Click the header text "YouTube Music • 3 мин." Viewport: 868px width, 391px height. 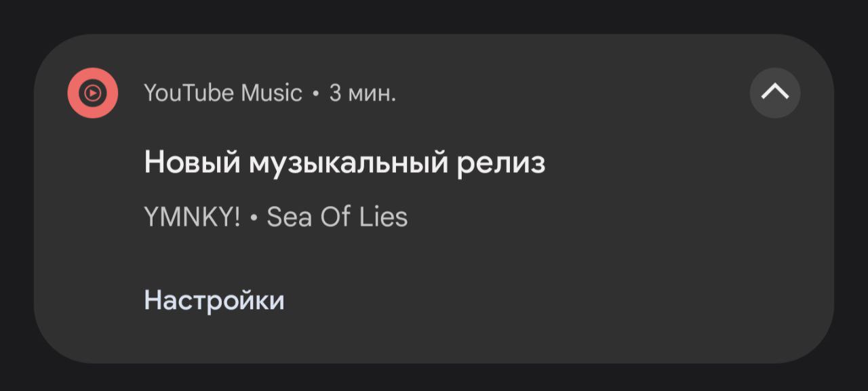pos(270,93)
